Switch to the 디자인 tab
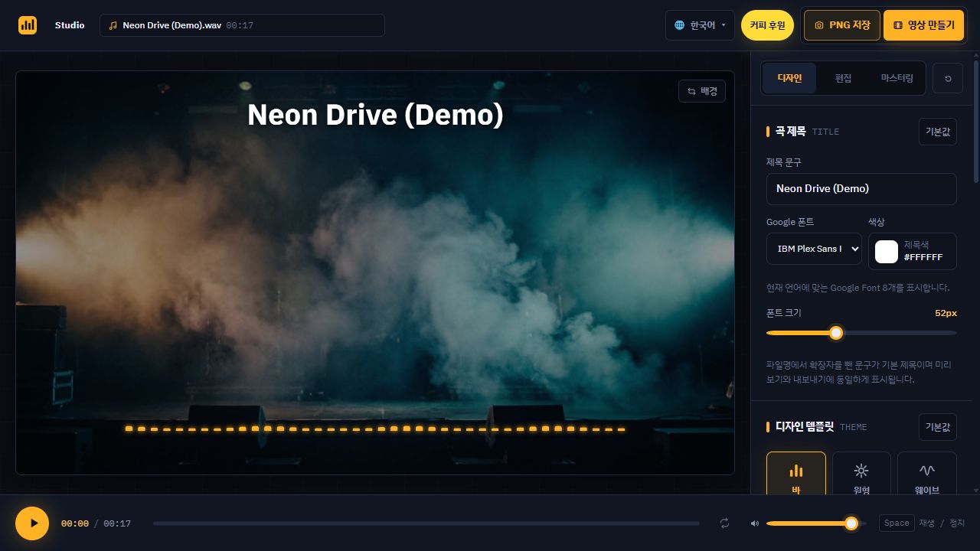Image resolution: width=980 pixels, height=551 pixels. pyautogui.click(x=789, y=78)
